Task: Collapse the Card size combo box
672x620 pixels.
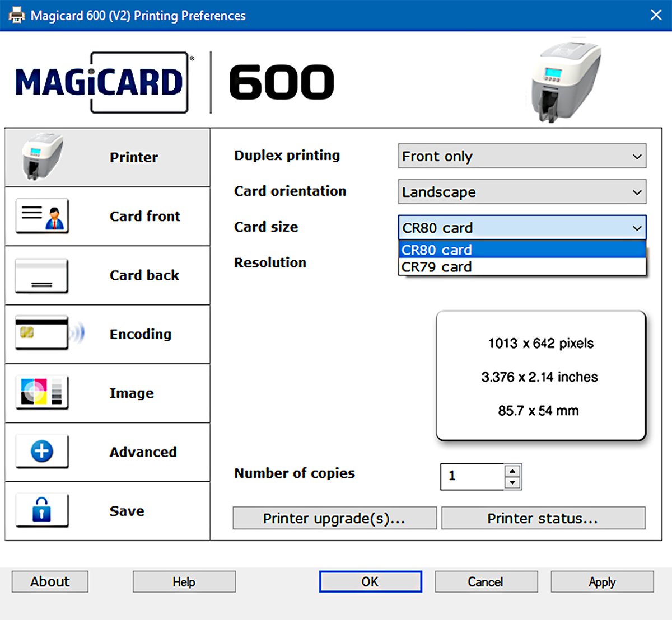Action: click(x=637, y=228)
